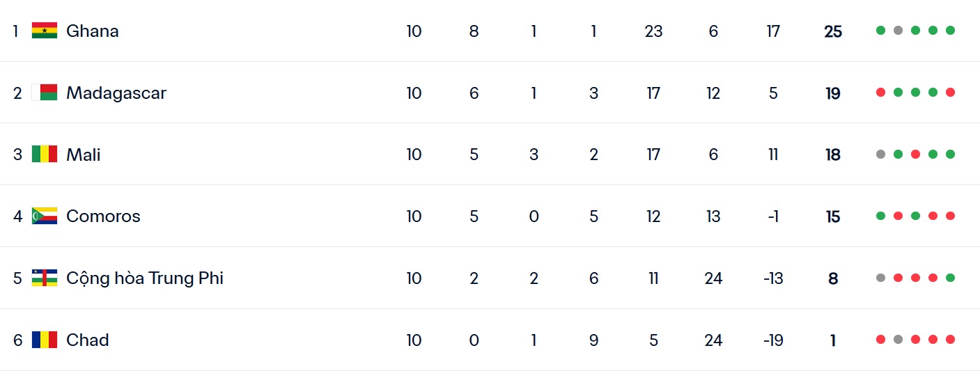
Task: Select the Mali team name
Action: [x=83, y=155]
